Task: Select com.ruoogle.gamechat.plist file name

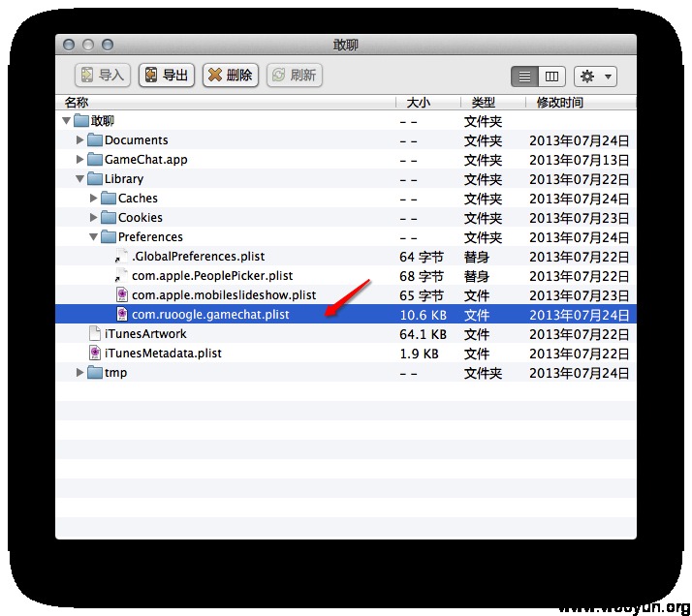Action: point(210,315)
